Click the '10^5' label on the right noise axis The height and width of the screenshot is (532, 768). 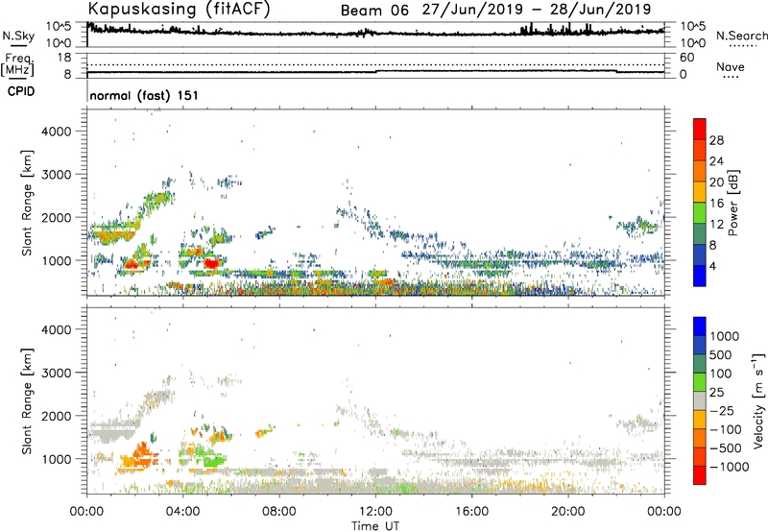pyautogui.click(x=693, y=27)
